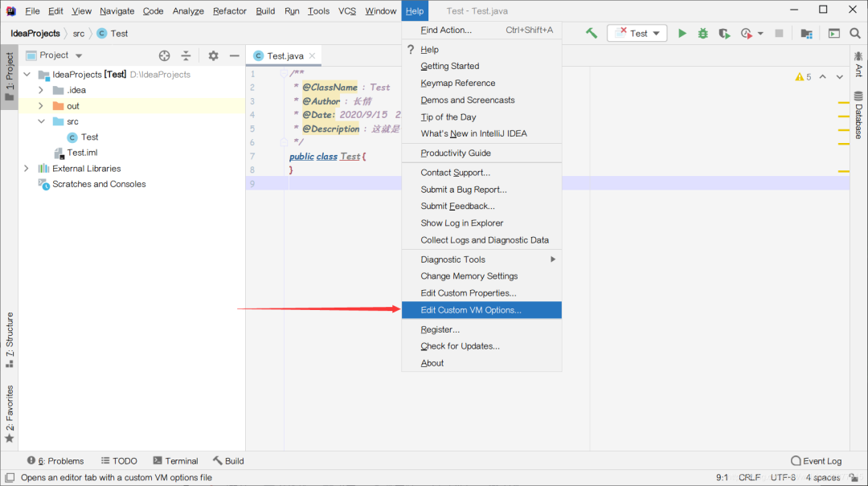Open the Database tool window
The height and width of the screenshot is (486, 868).
coord(858,115)
